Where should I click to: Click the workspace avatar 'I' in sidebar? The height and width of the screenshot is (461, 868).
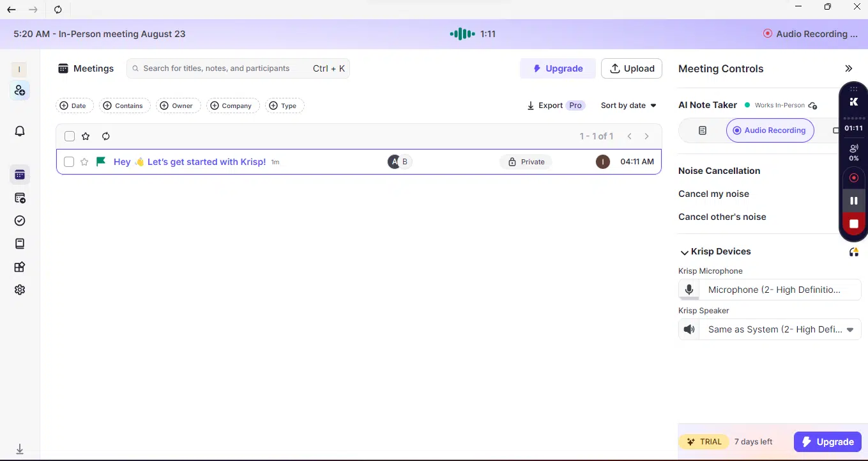tap(19, 69)
